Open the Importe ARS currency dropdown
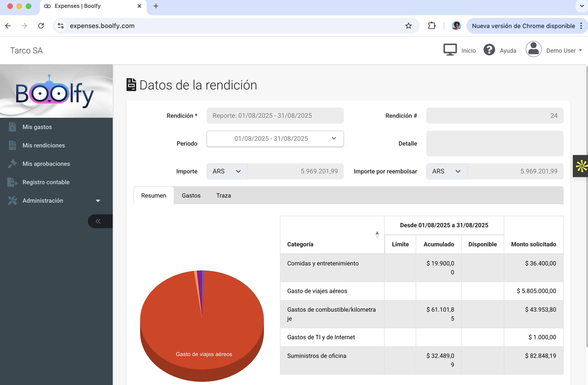 tap(227, 171)
